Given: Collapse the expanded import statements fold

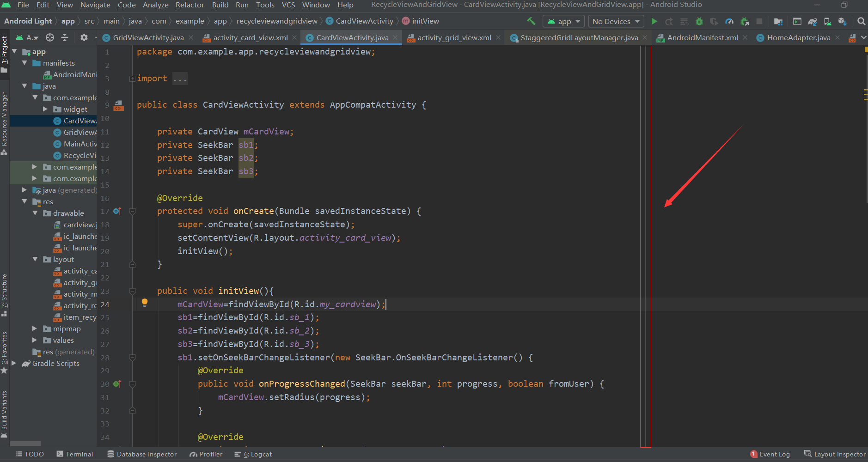Looking at the screenshot, I should click(x=133, y=78).
